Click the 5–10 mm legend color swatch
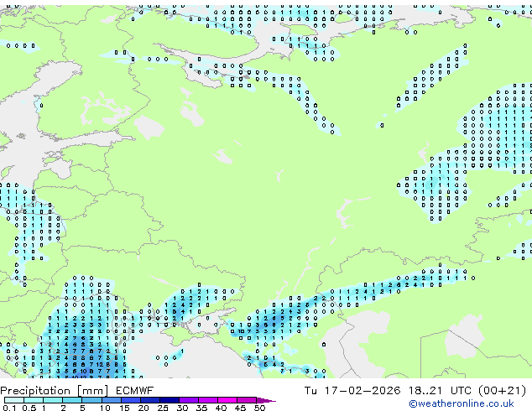The height and width of the screenshot is (411, 532). coord(92,400)
